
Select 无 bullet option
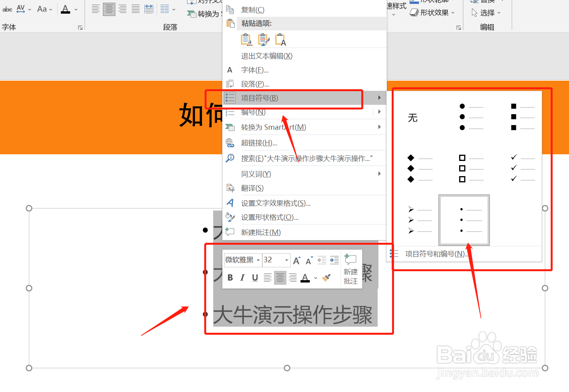click(413, 118)
